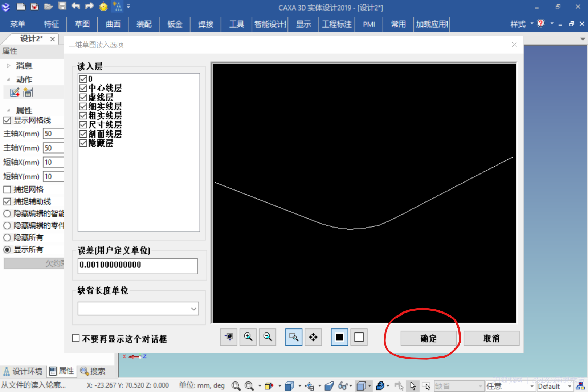Toggle the 捕捉辅助线 checkbox
Viewport: 588px width, 392px height.
click(7, 201)
